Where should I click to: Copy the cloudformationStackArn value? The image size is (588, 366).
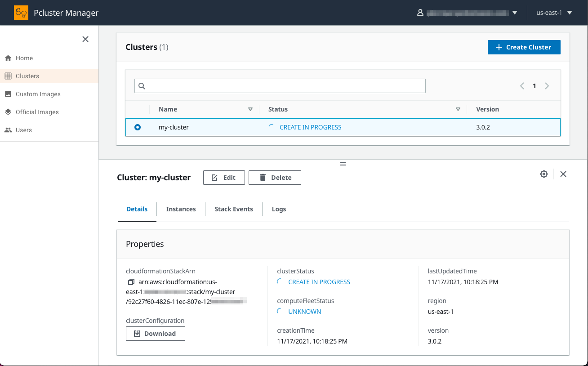click(x=131, y=282)
